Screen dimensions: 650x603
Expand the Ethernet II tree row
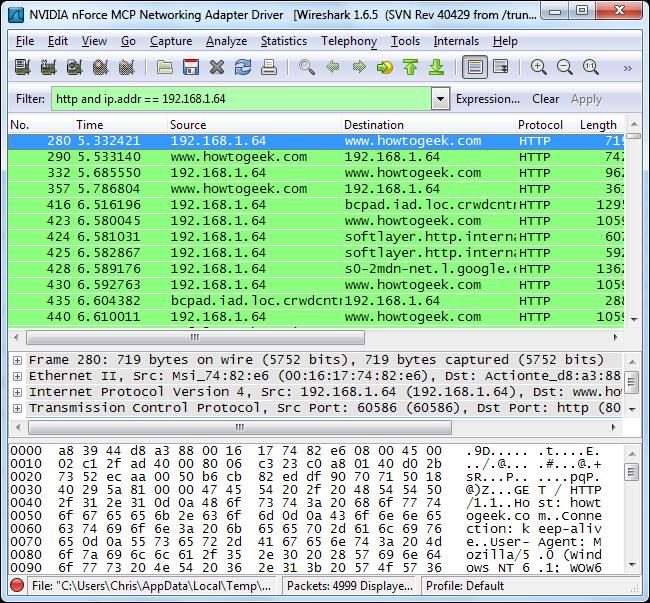(x=17, y=376)
